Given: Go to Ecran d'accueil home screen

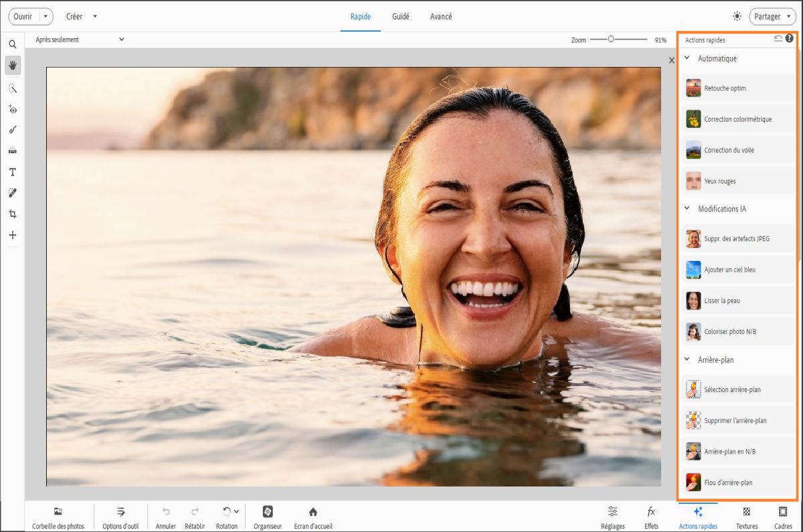Looking at the screenshot, I should pos(313,517).
